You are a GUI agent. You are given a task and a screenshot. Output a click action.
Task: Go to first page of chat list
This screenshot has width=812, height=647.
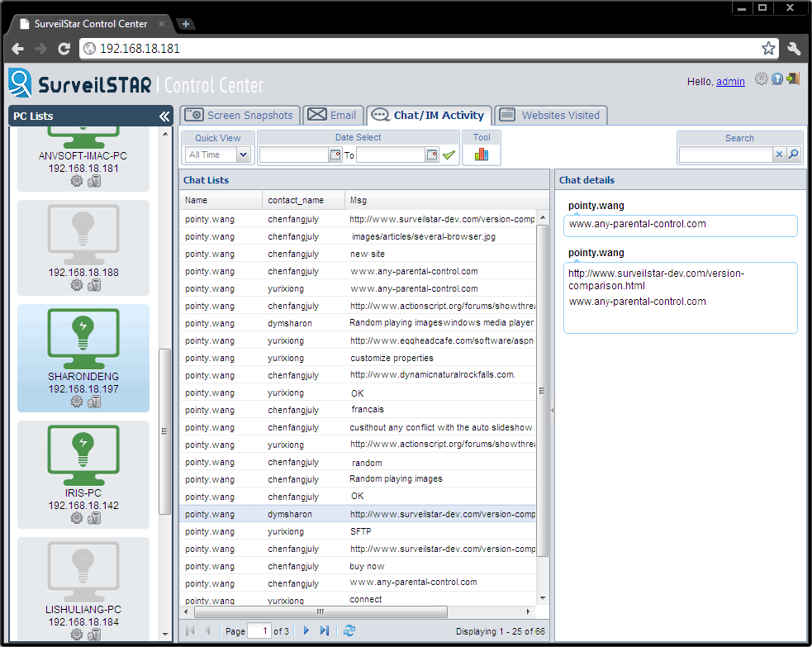[x=190, y=630]
